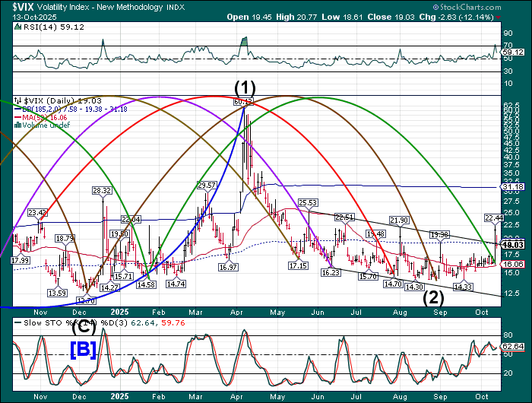This screenshot has width=532, height=403.
Task: Click the blue [B] wave label
Action: tap(83, 350)
